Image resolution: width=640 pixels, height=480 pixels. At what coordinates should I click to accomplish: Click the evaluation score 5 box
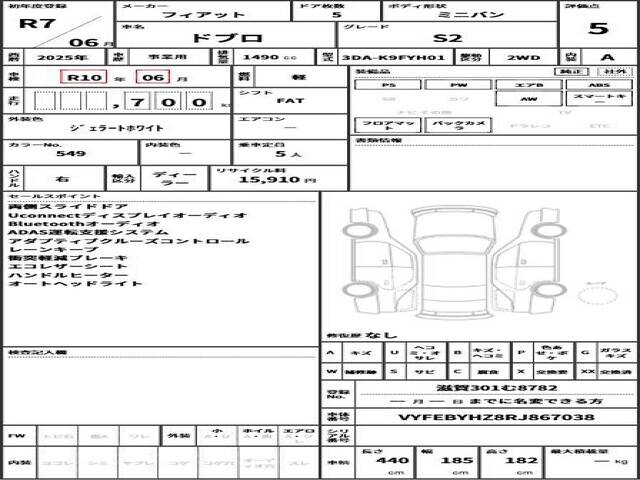point(598,28)
